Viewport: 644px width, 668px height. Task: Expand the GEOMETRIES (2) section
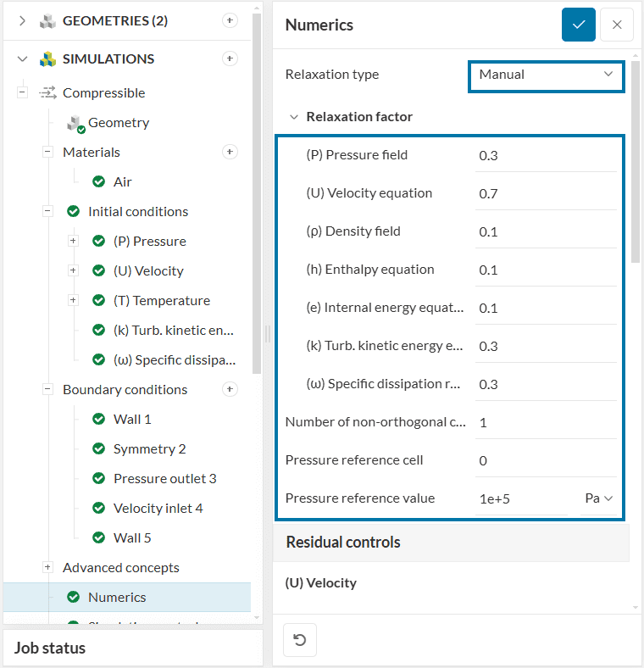coord(22,20)
